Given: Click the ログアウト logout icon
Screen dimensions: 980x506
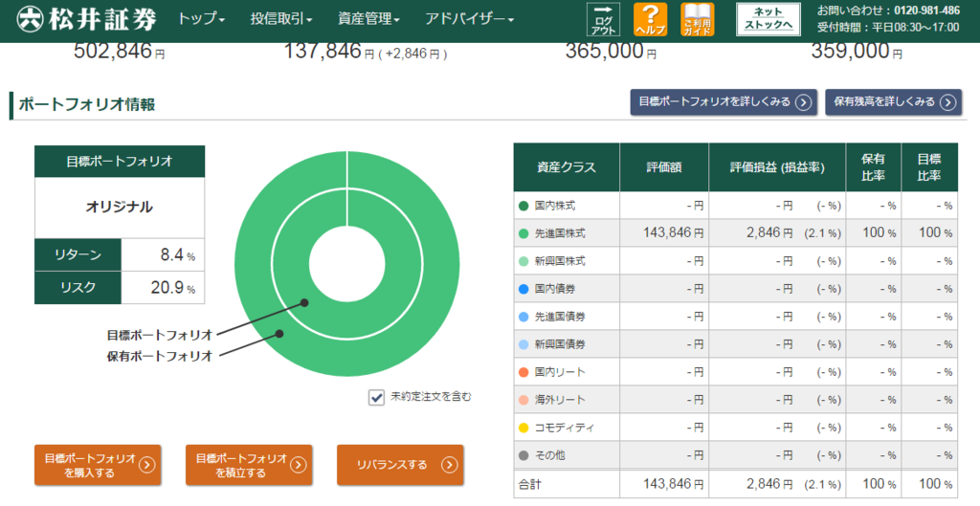Looking at the screenshot, I should (x=603, y=19).
